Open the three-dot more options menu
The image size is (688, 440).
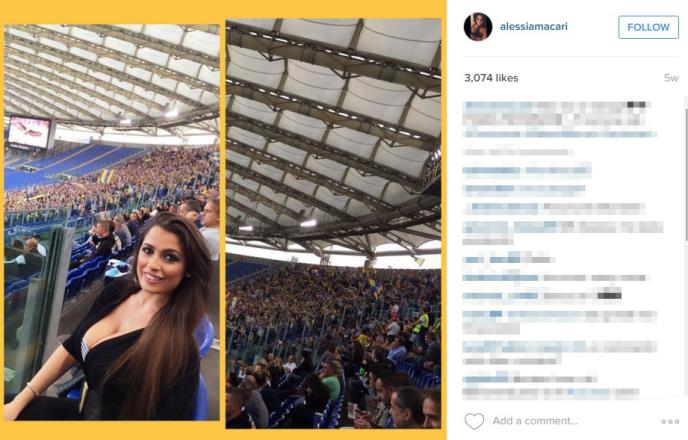point(670,422)
